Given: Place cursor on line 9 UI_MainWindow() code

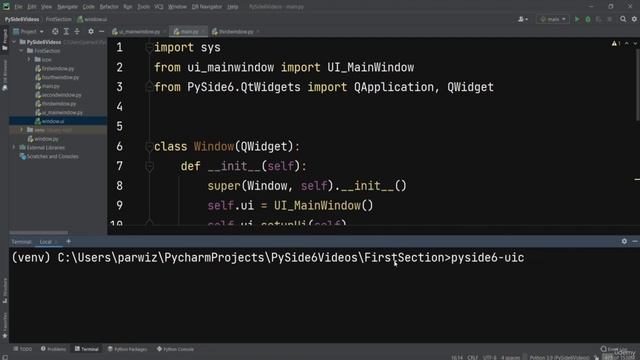Looking at the screenshot, I should point(323,205).
